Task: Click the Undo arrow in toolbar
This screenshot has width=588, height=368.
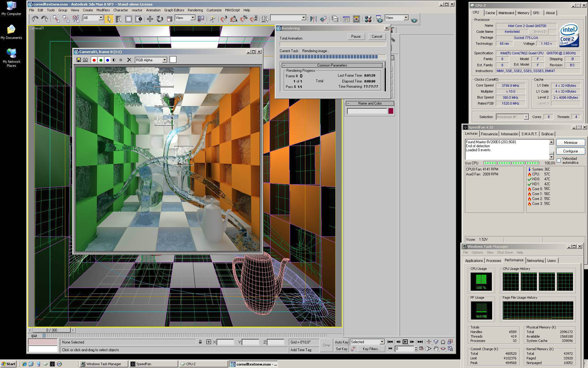Action: coord(35,19)
